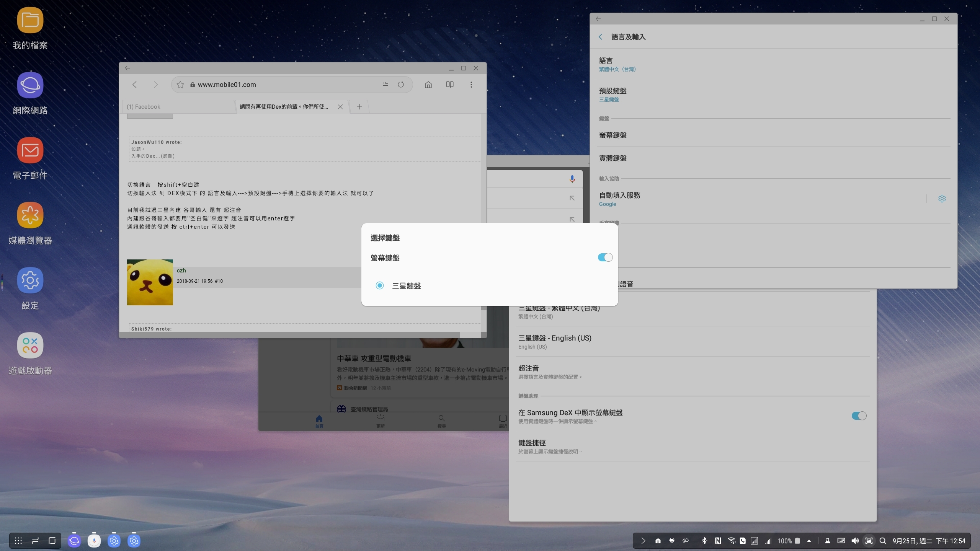
Task: Reload the mobile01 page
Action: point(401,85)
